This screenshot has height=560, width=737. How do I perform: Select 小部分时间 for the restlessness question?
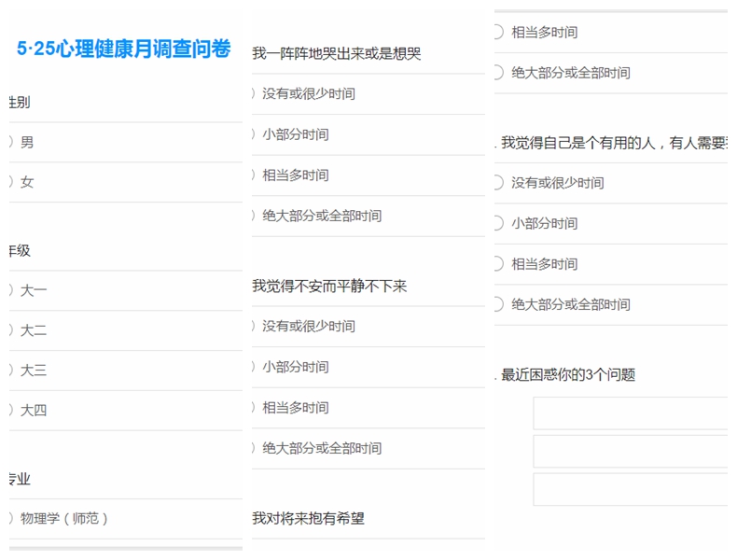295,367
